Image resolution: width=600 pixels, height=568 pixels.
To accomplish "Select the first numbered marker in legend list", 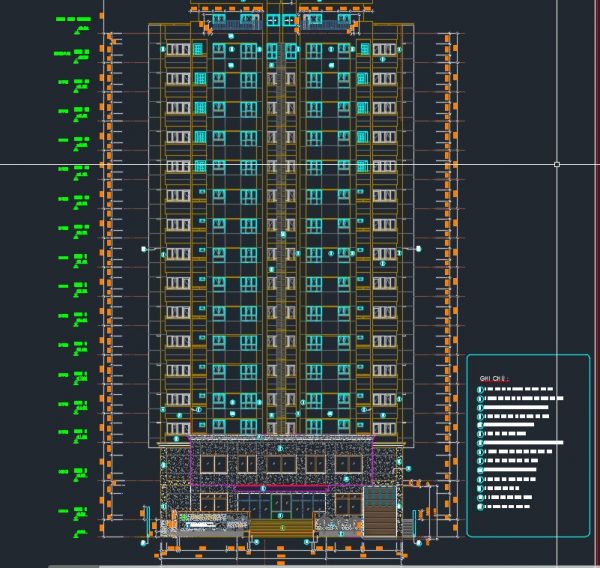I will pos(481,388).
